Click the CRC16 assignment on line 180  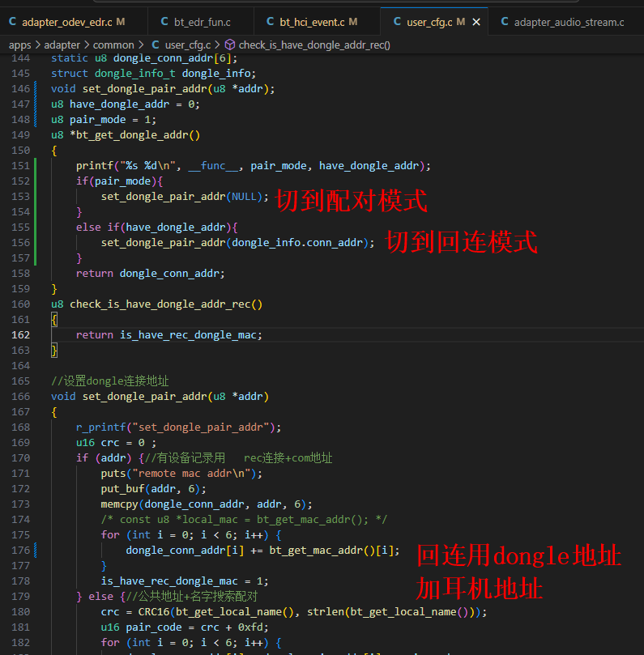pos(294,612)
